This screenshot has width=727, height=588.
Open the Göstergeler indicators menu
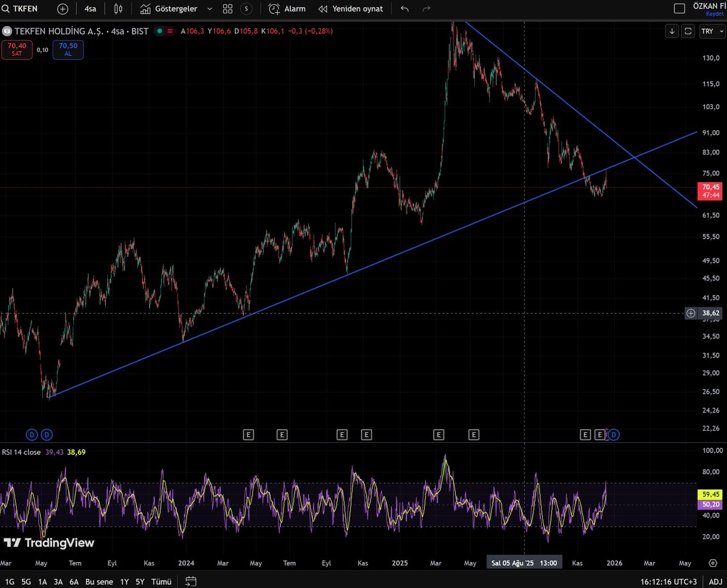(168, 9)
